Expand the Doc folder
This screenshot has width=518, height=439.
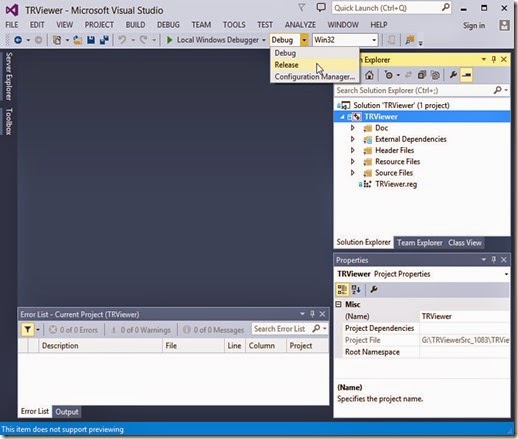click(x=352, y=128)
